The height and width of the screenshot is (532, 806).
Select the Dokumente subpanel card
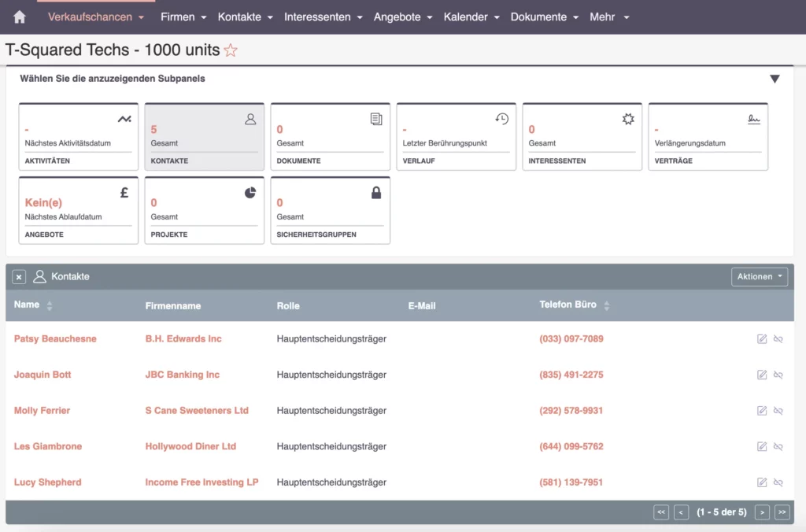click(331, 137)
